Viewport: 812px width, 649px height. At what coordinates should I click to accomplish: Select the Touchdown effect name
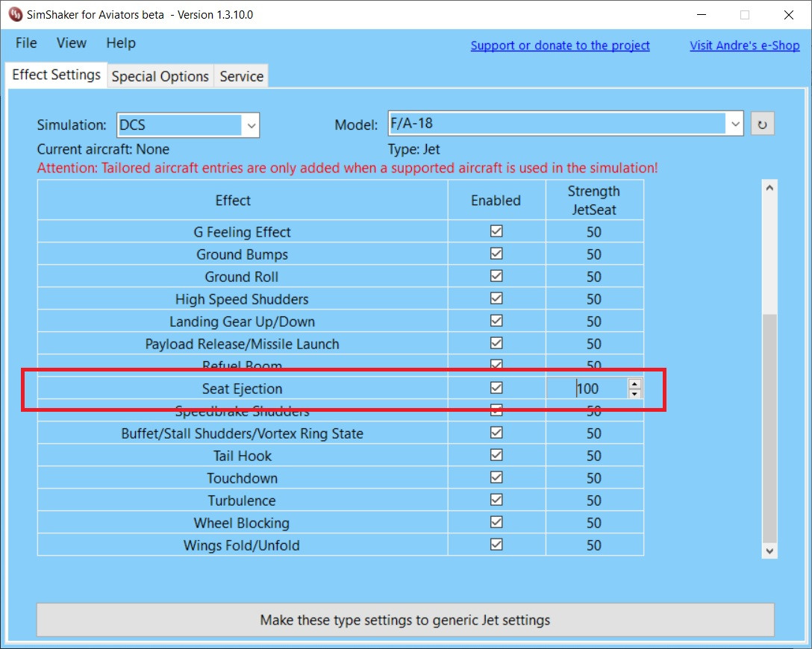242,478
